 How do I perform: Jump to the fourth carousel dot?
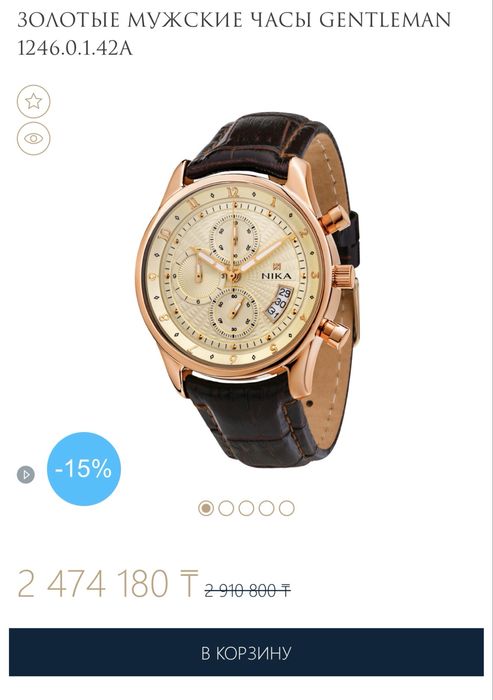266,508
